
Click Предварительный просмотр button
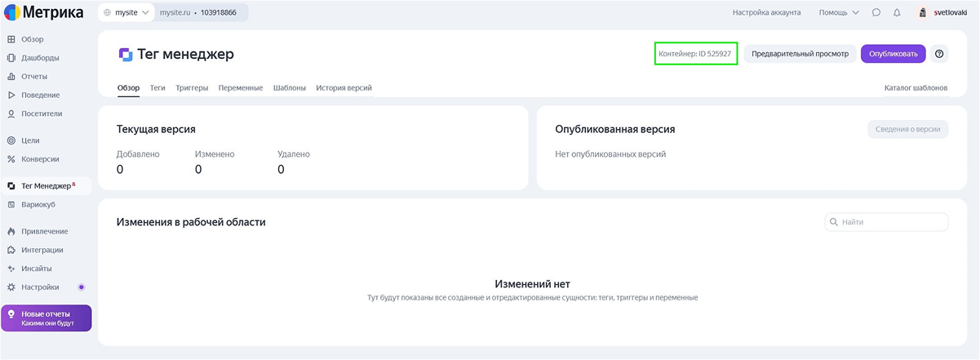point(800,54)
